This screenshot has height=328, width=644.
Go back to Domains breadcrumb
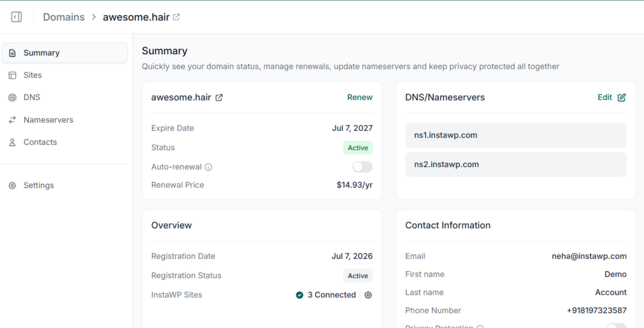[x=64, y=17]
